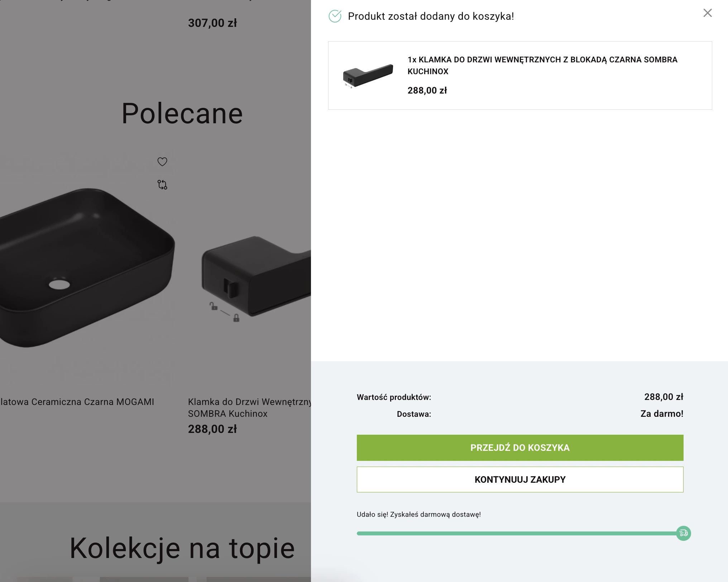Click the compare icon below the heart
Screen dimensions: 728x582
(x=162, y=185)
